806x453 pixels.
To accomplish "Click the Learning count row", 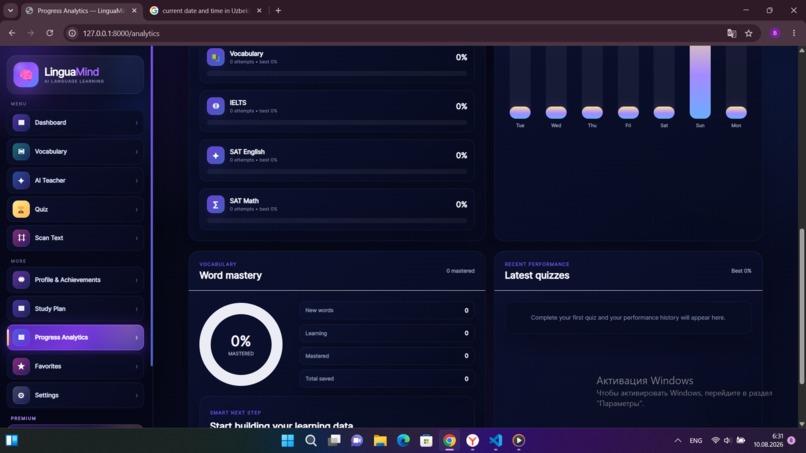I will click(387, 333).
